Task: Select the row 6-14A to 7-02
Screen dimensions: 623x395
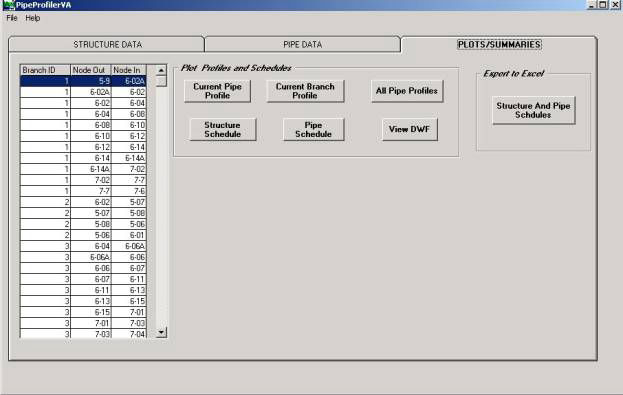Action: point(83,169)
